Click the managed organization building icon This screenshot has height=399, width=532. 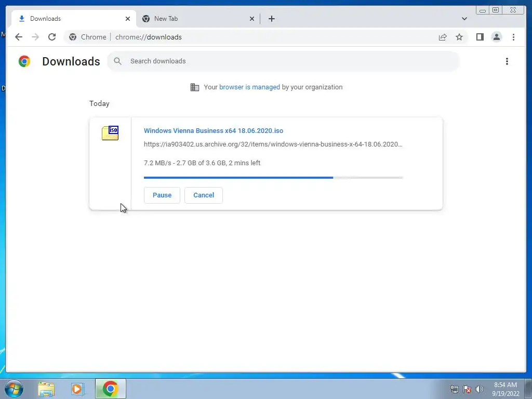point(195,87)
